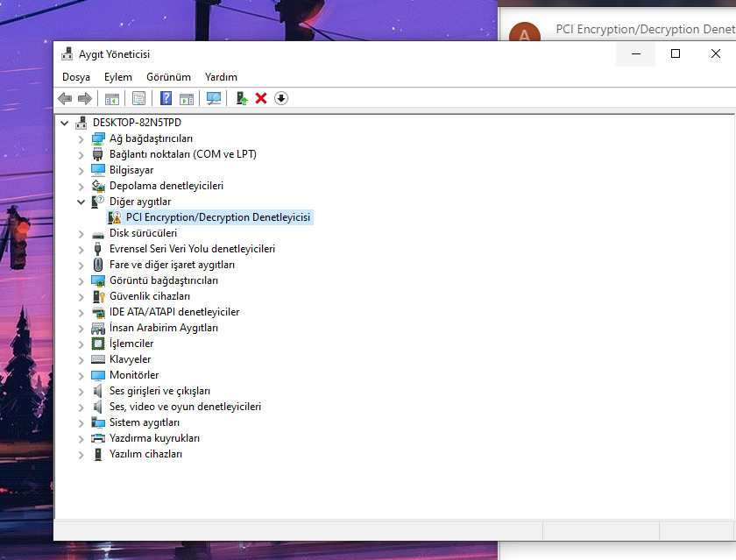Click the Monitörler display icon
Screen dimensions: 736x560
pos(98,375)
